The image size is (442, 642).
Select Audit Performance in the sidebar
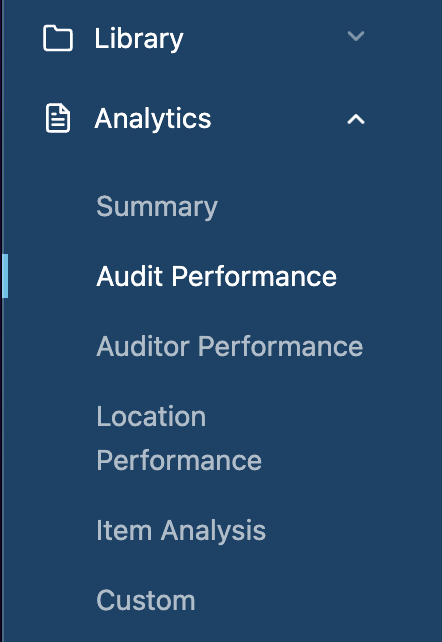click(x=216, y=276)
